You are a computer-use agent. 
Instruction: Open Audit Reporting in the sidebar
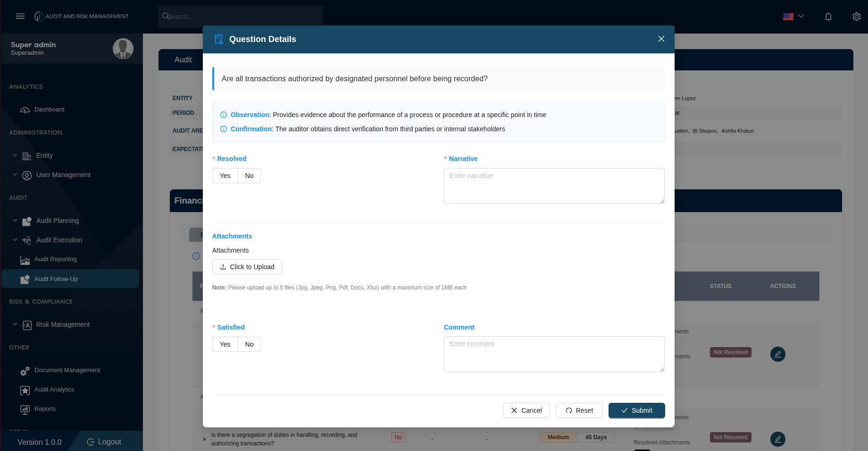[55, 259]
